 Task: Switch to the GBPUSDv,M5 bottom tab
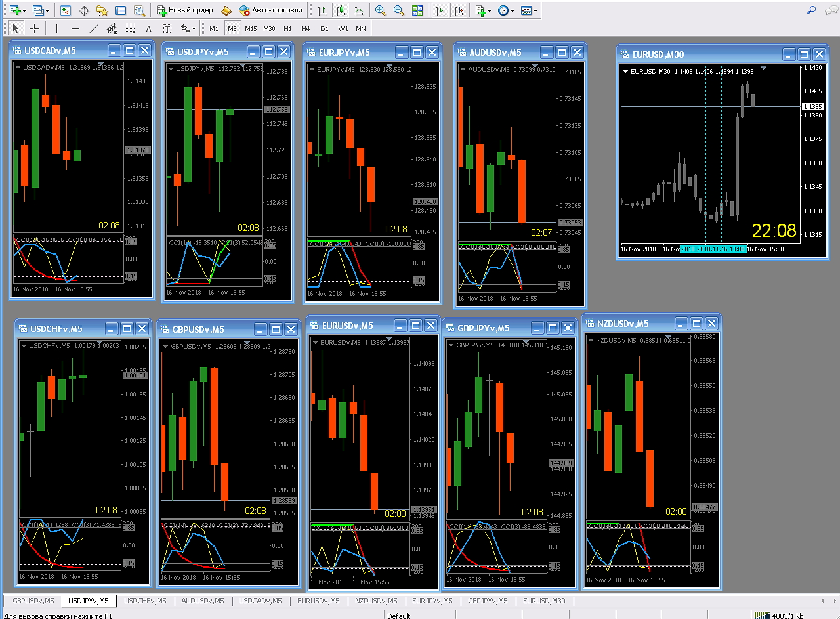[x=33, y=601]
